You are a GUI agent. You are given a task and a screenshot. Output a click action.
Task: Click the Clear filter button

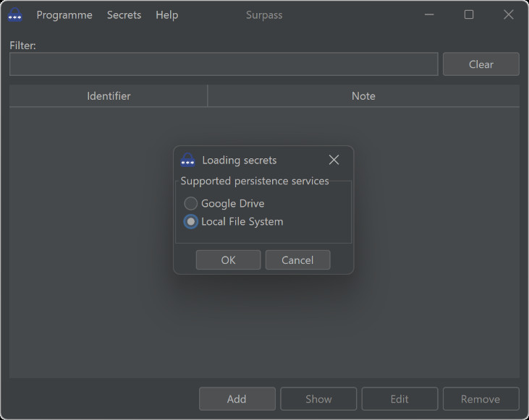pos(481,64)
